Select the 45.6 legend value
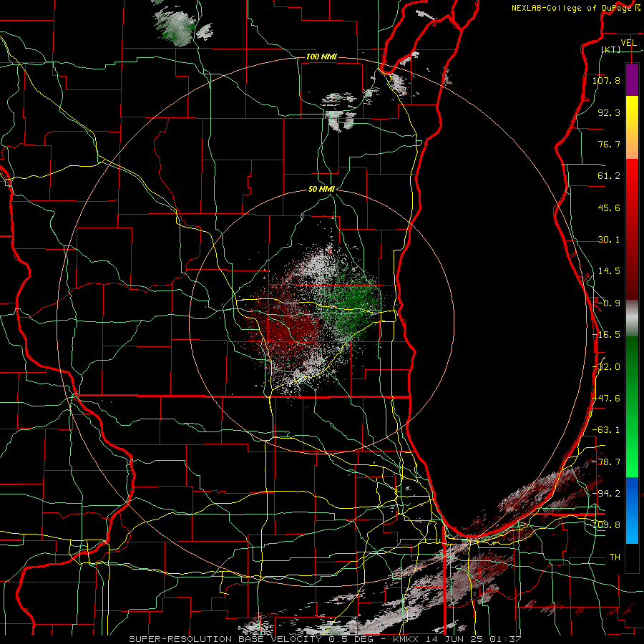644x644 pixels. click(x=609, y=208)
